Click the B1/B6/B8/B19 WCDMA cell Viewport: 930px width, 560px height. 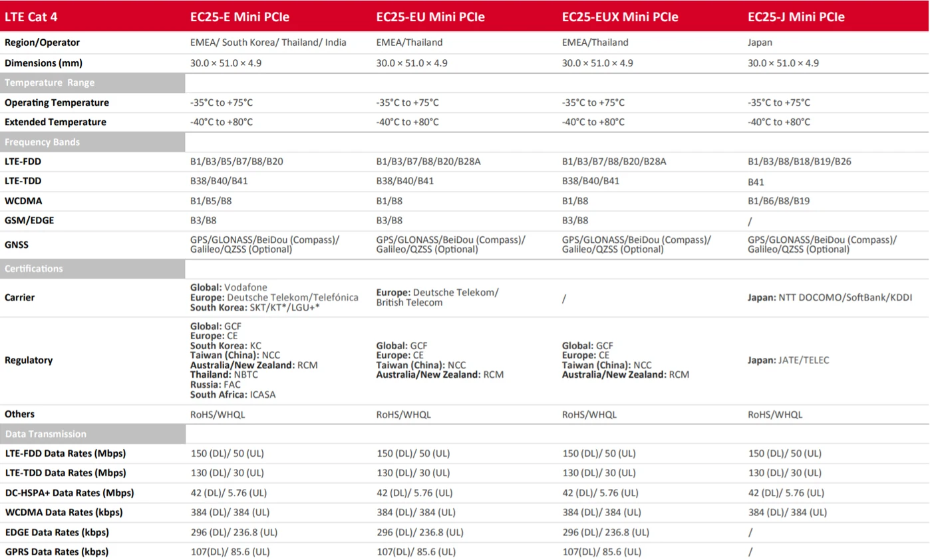click(x=779, y=201)
